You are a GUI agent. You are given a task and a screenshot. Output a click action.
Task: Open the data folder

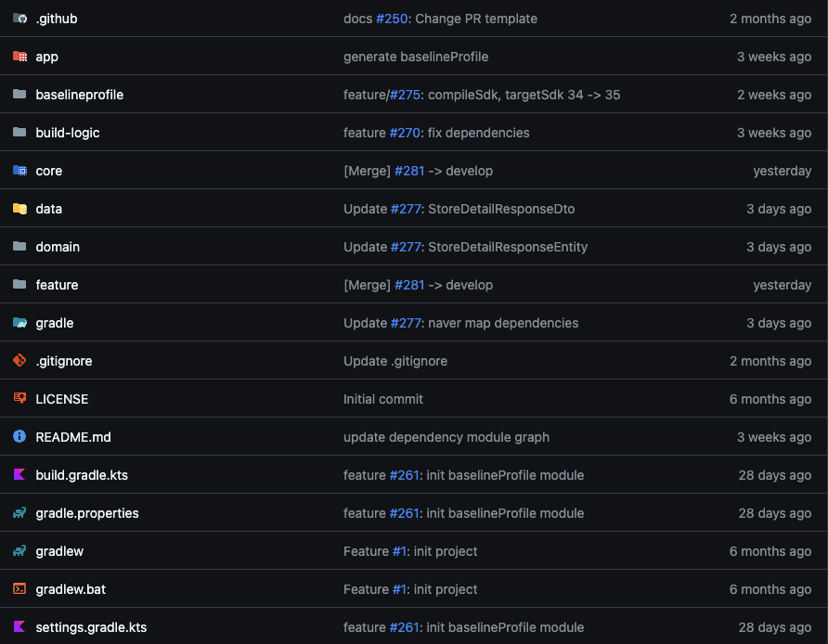click(x=48, y=209)
